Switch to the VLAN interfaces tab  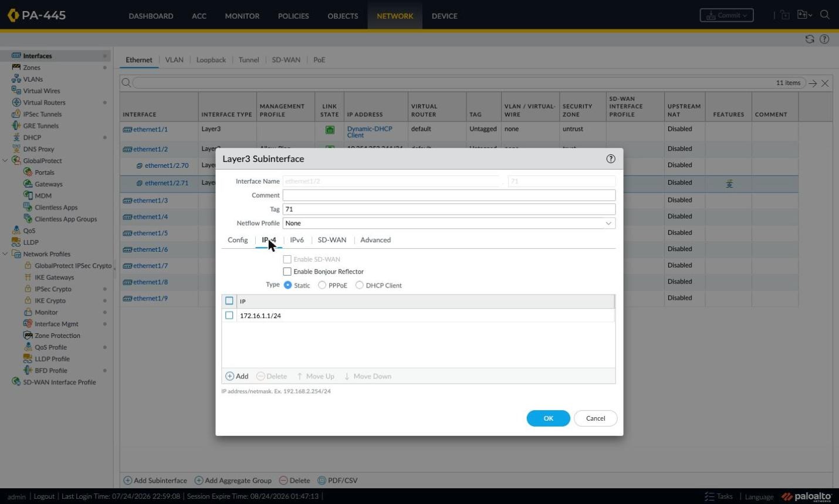[x=174, y=60]
